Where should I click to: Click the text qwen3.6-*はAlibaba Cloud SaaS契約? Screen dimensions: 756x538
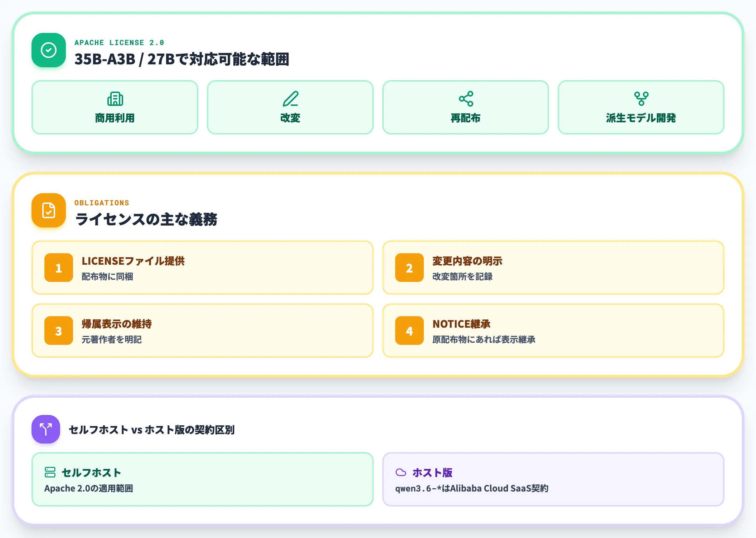pyautogui.click(x=472, y=488)
